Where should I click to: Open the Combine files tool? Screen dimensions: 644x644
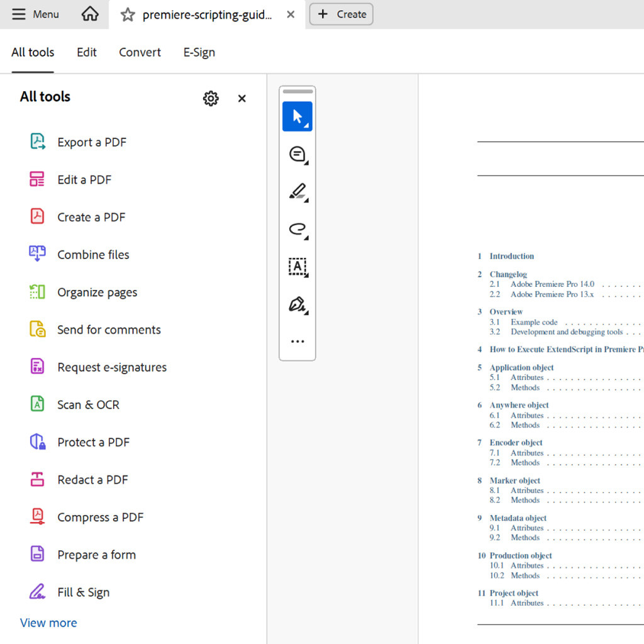93,255
